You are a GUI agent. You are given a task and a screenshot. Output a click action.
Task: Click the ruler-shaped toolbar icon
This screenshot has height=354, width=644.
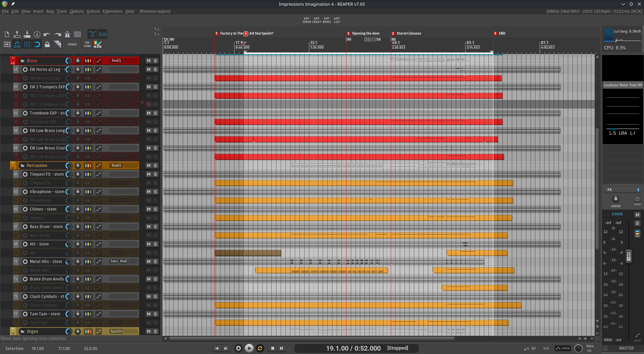(x=58, y=44)
